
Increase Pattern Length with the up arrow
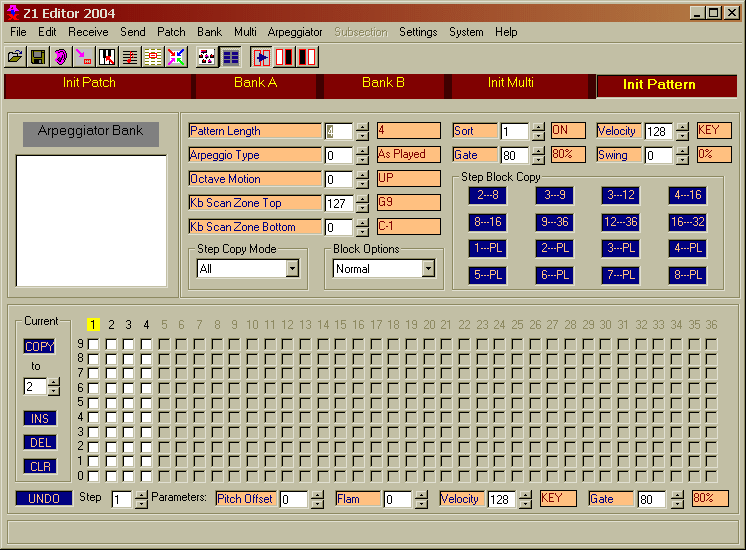tap(363, 127)
